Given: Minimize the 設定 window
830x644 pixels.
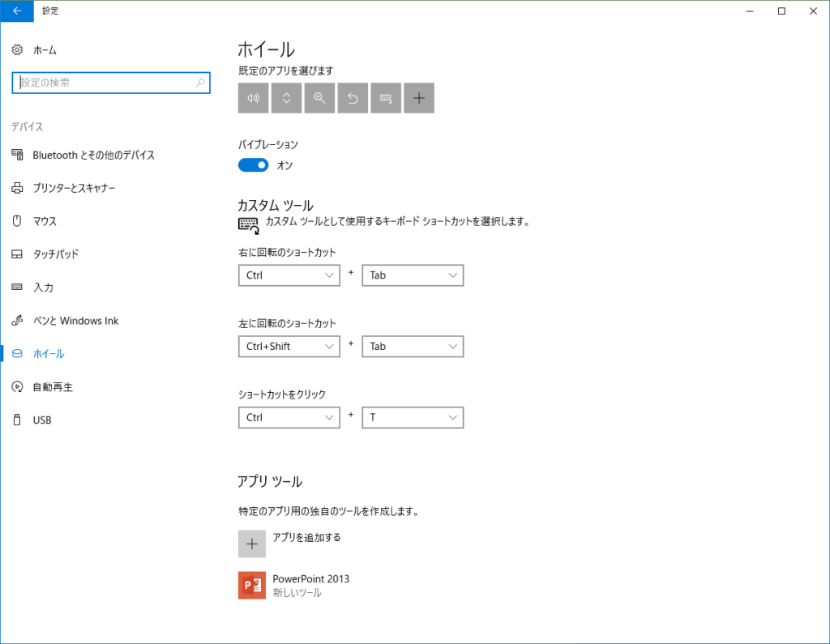Looking at the screenshot, I should (750, 11).
